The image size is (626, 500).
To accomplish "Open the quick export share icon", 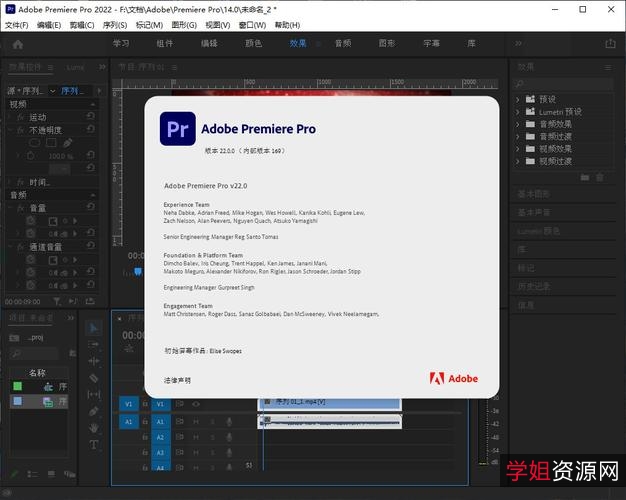I will pos(610,43).
